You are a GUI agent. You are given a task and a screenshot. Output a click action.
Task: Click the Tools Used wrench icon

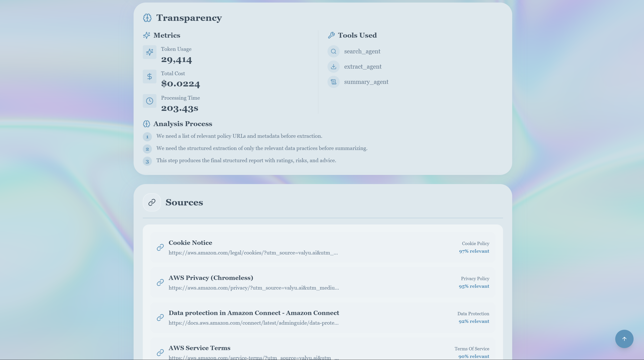pos(331,35)
